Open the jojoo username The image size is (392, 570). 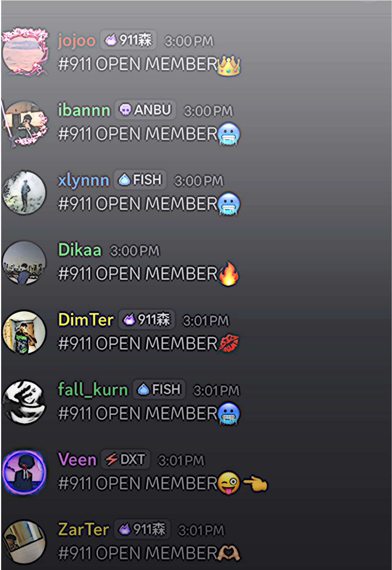pyautogui.click(x=77, y=40)
